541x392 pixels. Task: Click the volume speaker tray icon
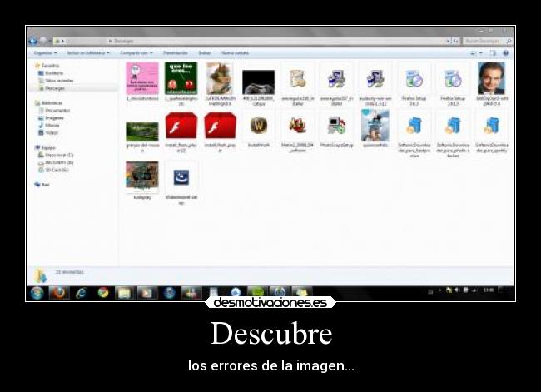click(x=457, y=290)
